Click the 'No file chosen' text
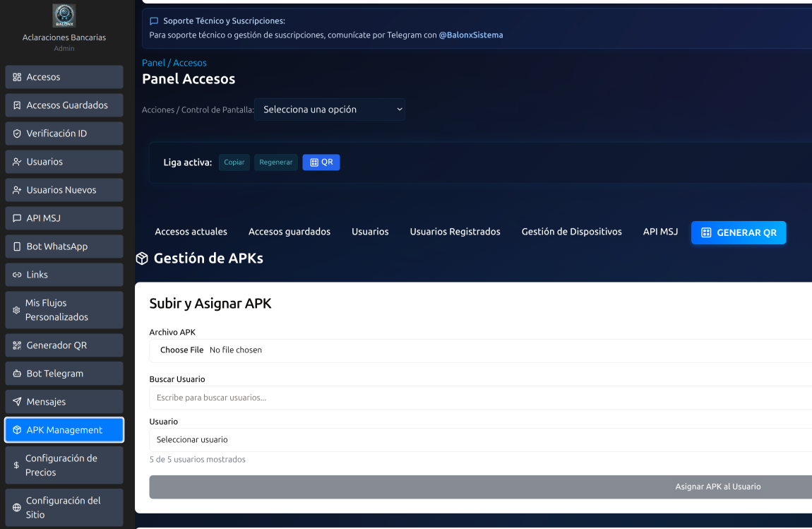 pyautogui.click(x=236, y=350)
